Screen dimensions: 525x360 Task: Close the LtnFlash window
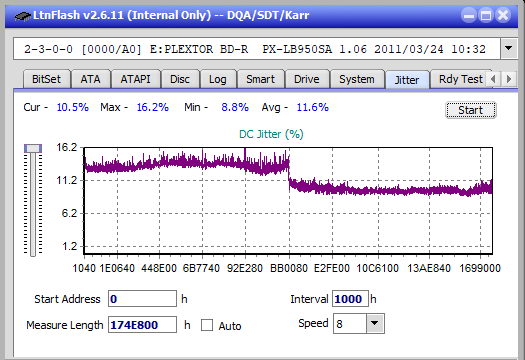503,15
